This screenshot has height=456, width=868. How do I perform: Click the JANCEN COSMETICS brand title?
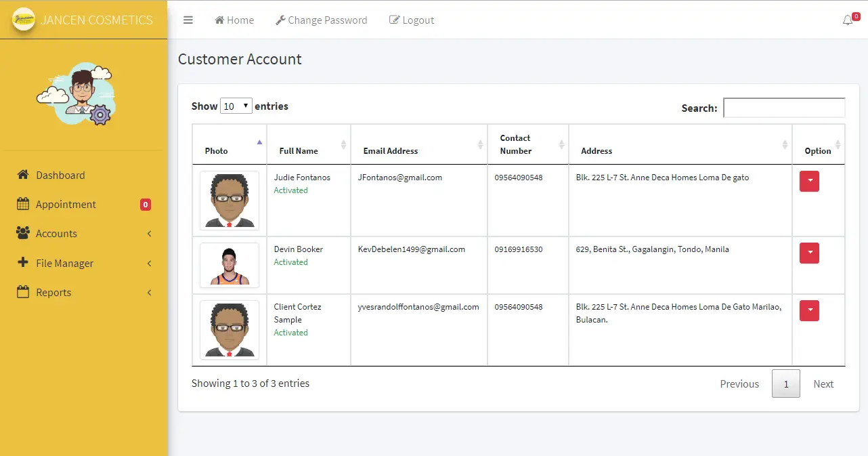[97, 20]
